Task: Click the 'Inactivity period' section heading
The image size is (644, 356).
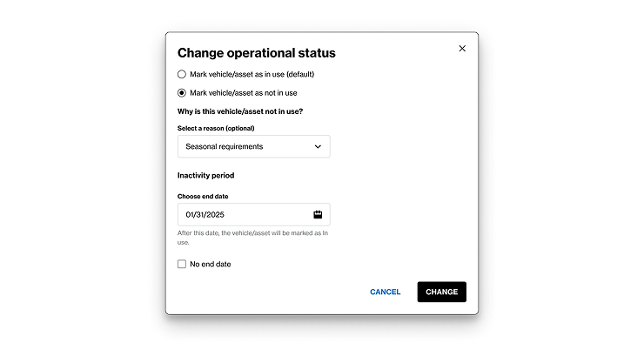Action: click(205, 175)
